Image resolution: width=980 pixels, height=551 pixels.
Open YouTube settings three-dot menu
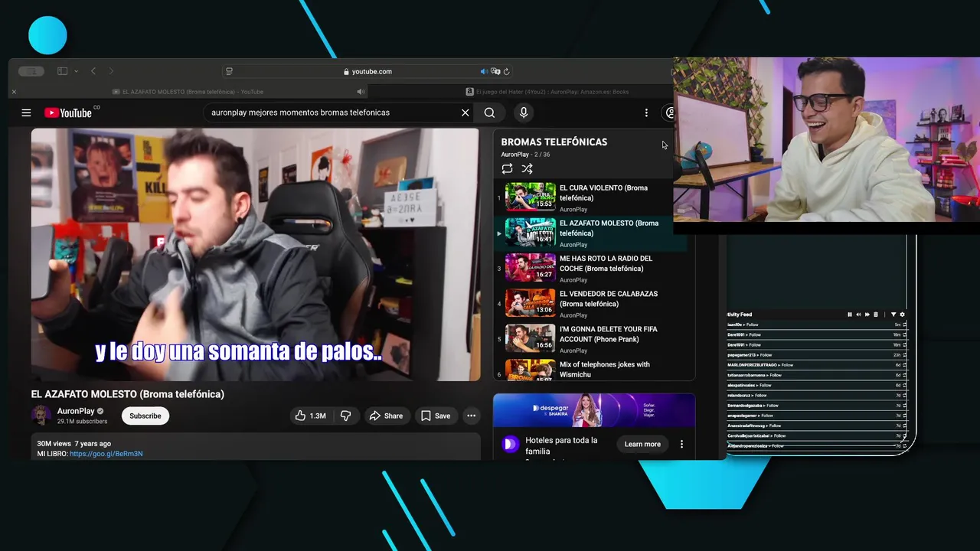646,112
